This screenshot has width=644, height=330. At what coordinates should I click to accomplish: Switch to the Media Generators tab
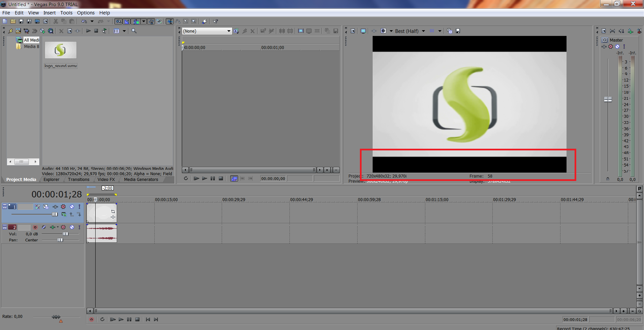141,180
